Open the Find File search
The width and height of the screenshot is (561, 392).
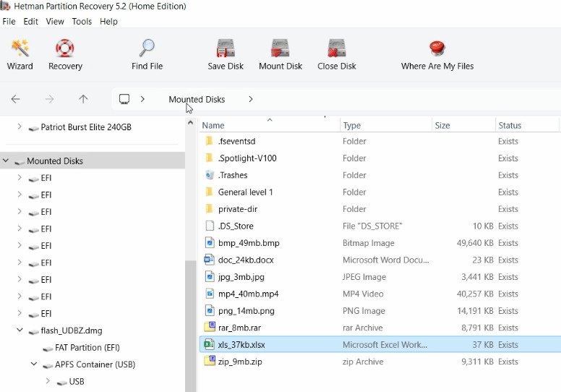click(x=147, y=55)
